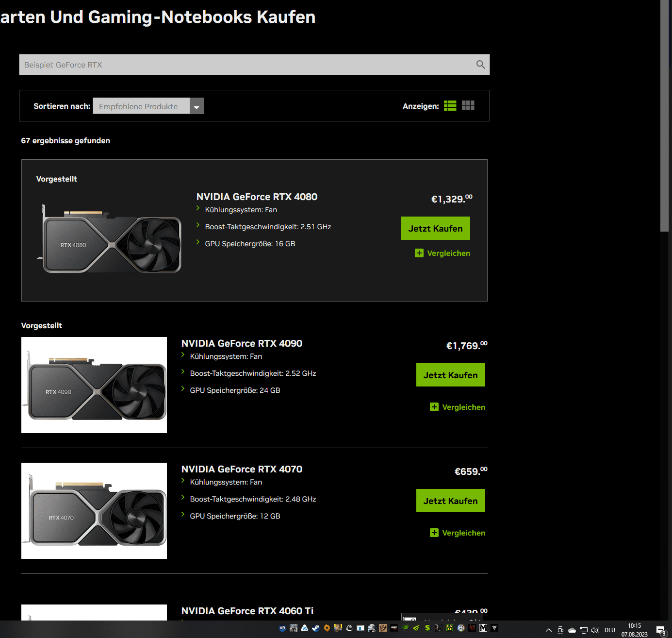Screen dimensions: 672x638
Task: Buy the RTX 4070 with Jetzt Kaufen
Action: tap(451, 501)
